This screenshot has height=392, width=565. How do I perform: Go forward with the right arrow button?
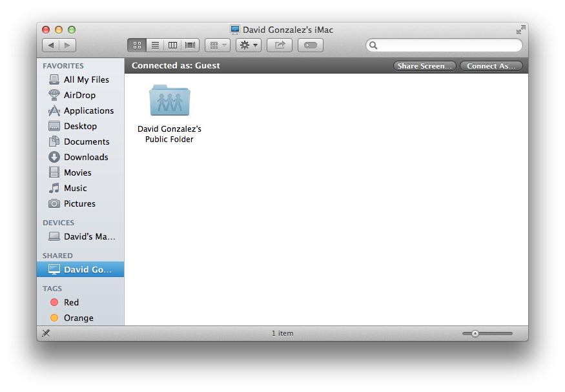(67, 45)
